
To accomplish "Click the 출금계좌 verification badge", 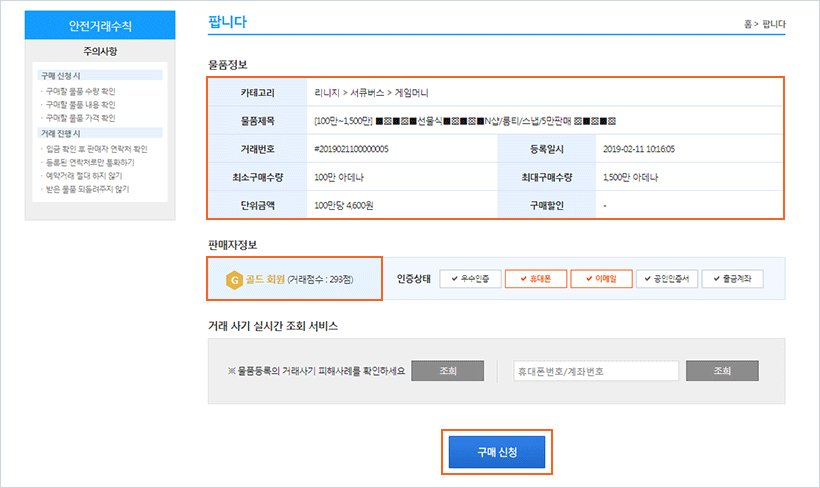I will (732, 279).
